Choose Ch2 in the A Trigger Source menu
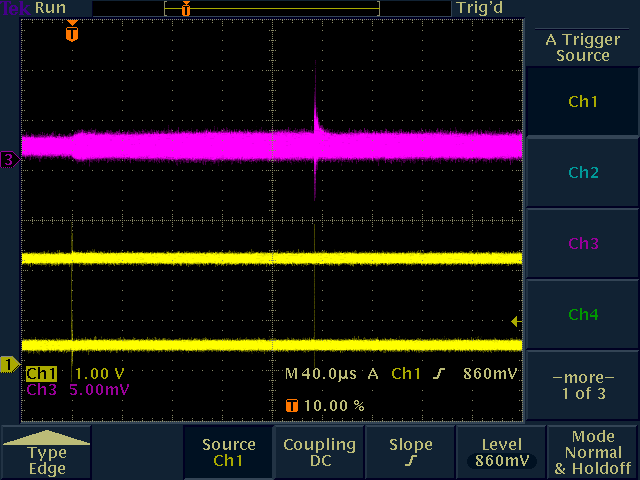Image resolution: width=640 pixels, height=480 pixels. pos(582,173)
